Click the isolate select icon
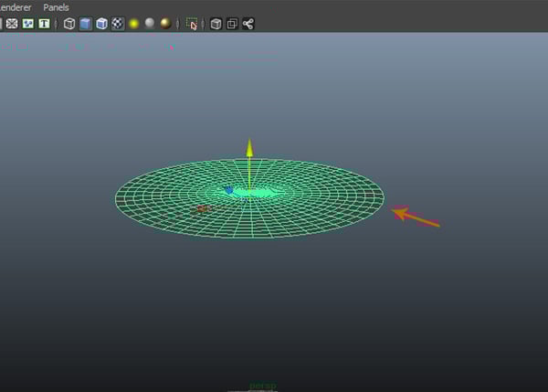548x392 pixels. point(192,24)
